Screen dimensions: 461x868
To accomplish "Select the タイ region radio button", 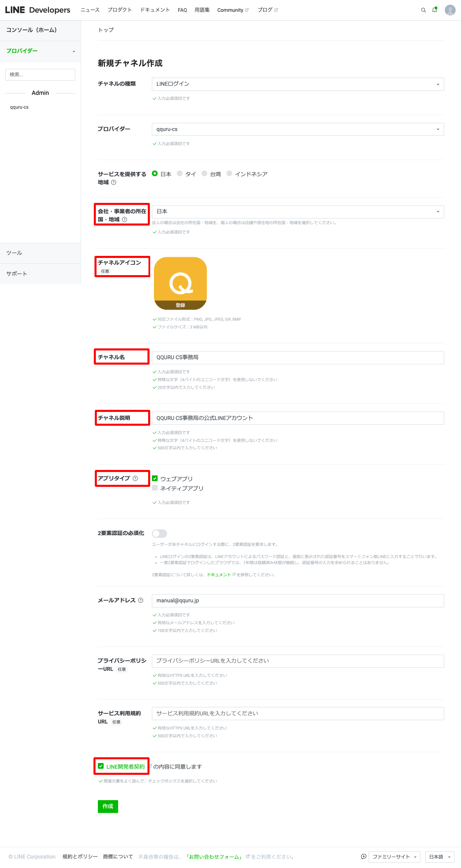I will click(180, 174).
